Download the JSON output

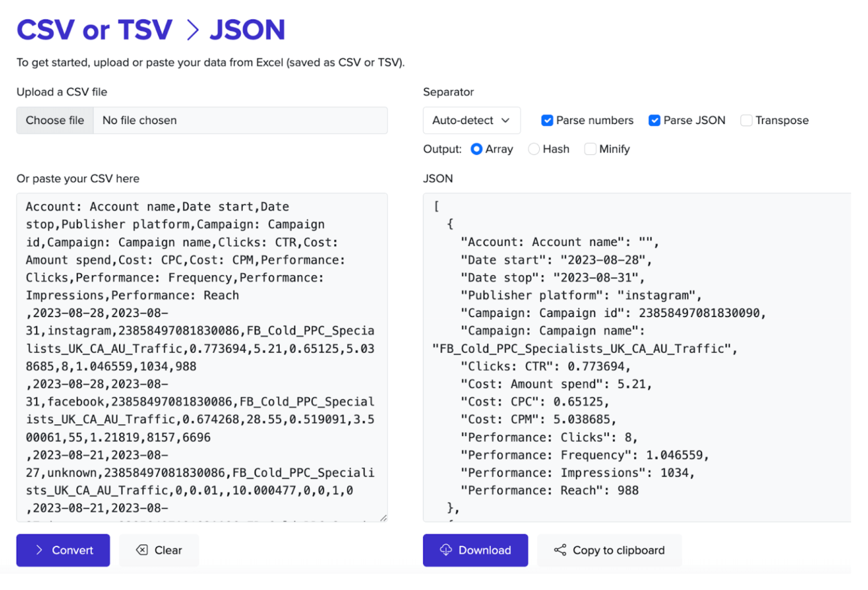(x=475, y=550)
